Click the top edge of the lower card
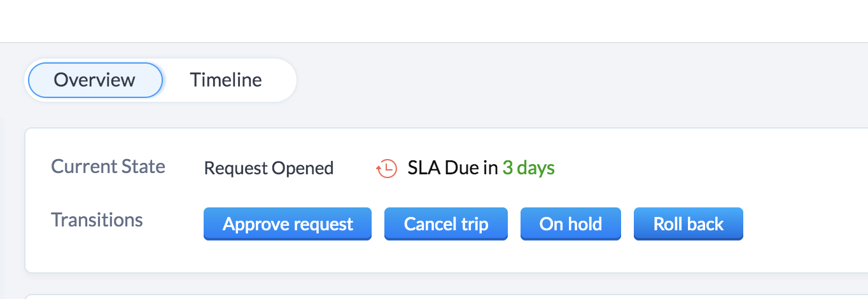Viewport: 868px width, 299px height. [x=445, y=296]
